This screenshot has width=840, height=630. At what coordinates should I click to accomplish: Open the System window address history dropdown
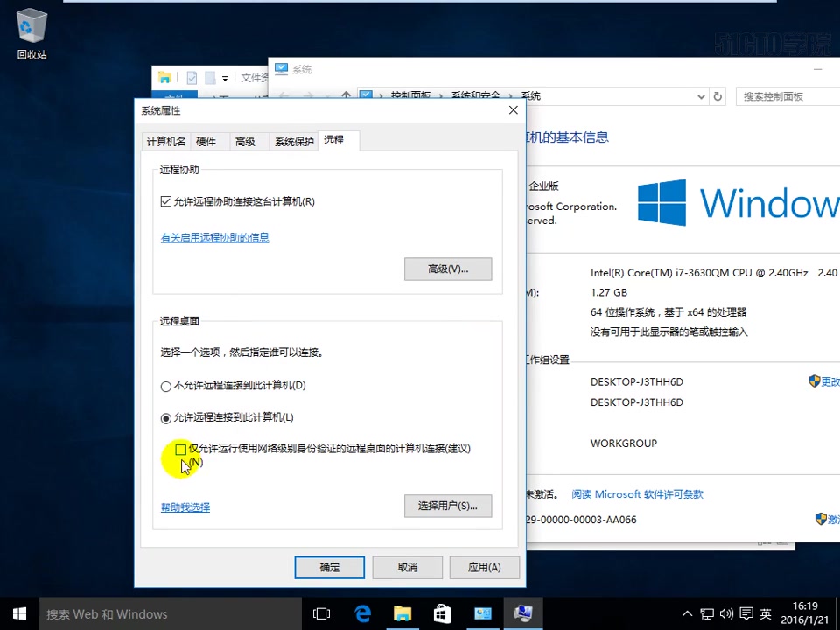[x=701, y=97]
